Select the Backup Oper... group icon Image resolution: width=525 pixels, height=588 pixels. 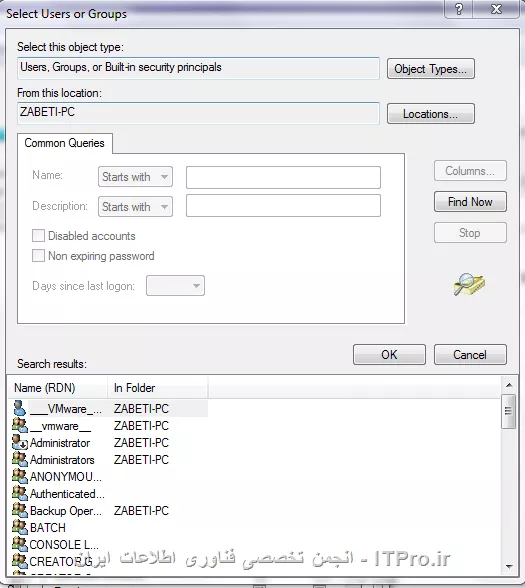(x=20, y=510)
